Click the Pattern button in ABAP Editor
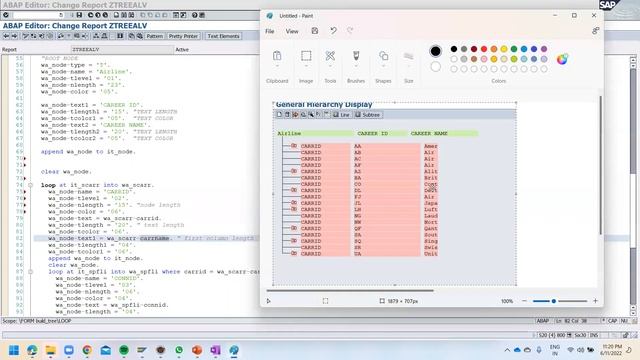The width and height of the screenshot is (640, 360). click(x=155, y=36)
